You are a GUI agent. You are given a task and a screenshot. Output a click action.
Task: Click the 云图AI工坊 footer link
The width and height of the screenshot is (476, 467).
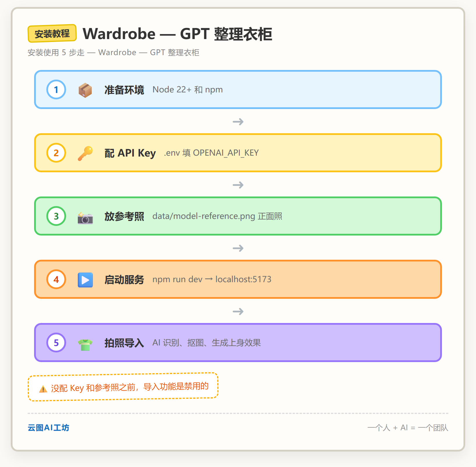coord(48,428)
